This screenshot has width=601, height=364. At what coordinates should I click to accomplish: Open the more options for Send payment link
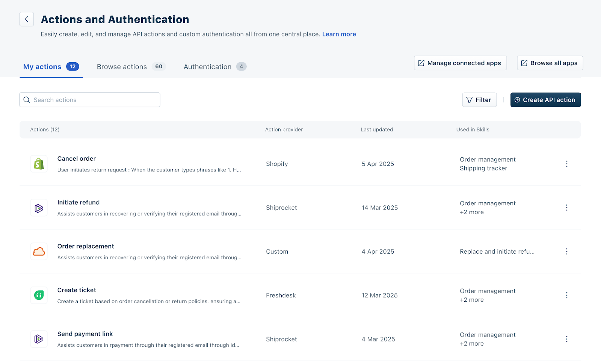point(566,339)
